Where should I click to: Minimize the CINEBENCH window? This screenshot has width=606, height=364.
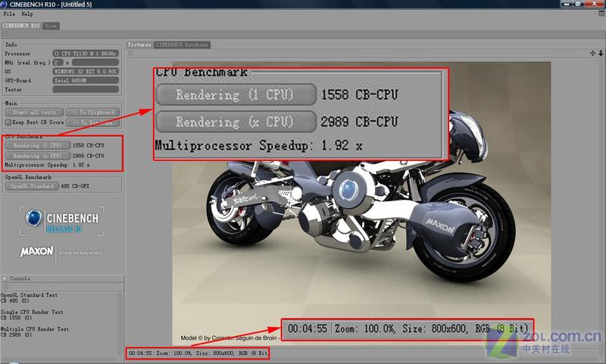coord(567,4)
